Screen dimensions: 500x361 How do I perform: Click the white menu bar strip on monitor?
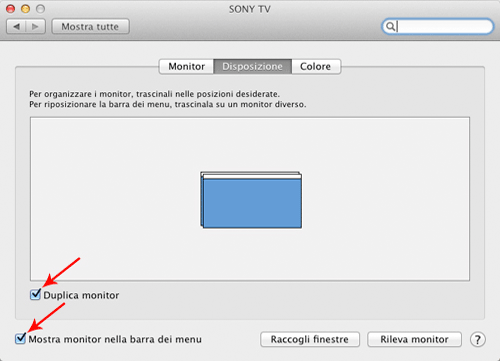point(252,176)
